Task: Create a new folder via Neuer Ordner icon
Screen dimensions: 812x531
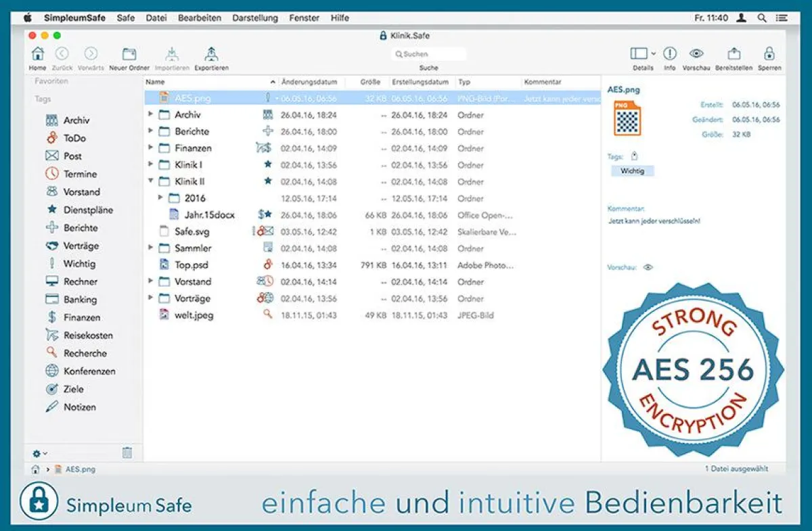Action: [129, 53]
